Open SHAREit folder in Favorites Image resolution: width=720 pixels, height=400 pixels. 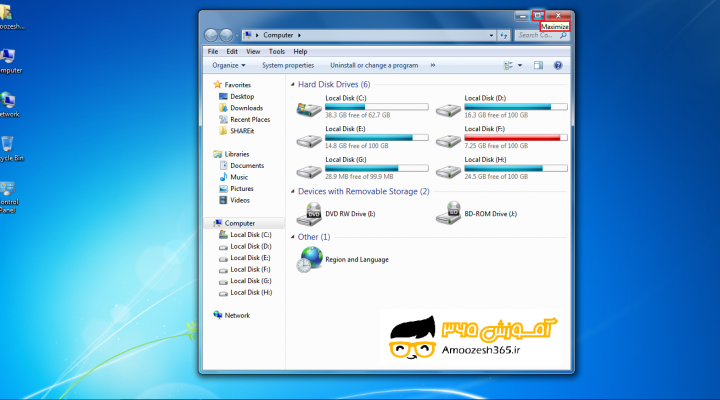pos(236,131)
